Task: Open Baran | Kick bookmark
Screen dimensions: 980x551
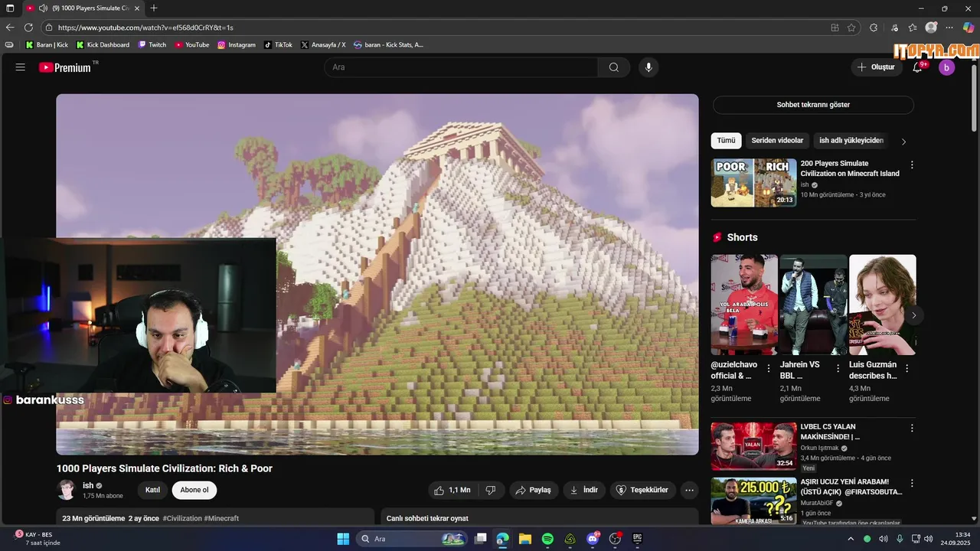Action: click(x=47, y=45)
